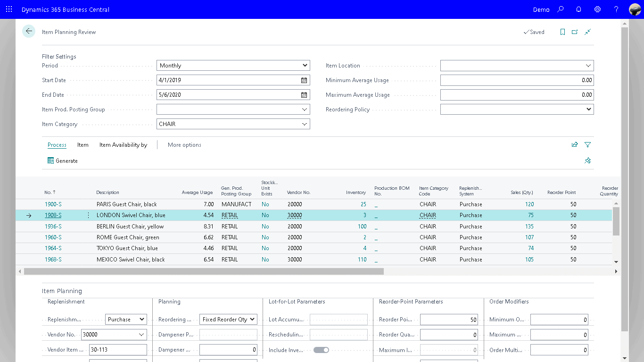Screen dimensions: 644x362
Task: Expand Item Prod. Posting Group dropdown
Action: pyautogui.click(x=305, y=109)
